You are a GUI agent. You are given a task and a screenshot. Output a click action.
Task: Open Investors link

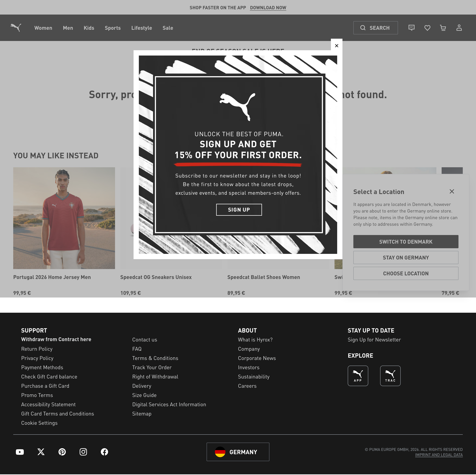tap(249, 367)
